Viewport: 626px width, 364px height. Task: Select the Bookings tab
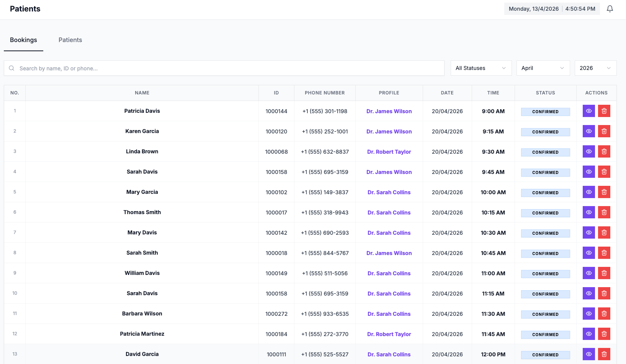[23, 40]
